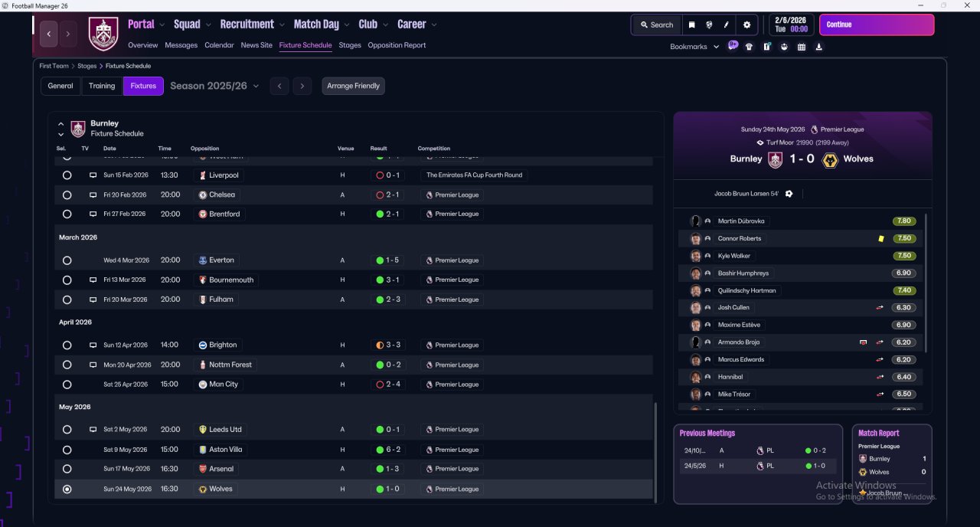This screenshot has height=527, width=980.
Task: Expand the Bookmarks dropdown
Action: 695,47
